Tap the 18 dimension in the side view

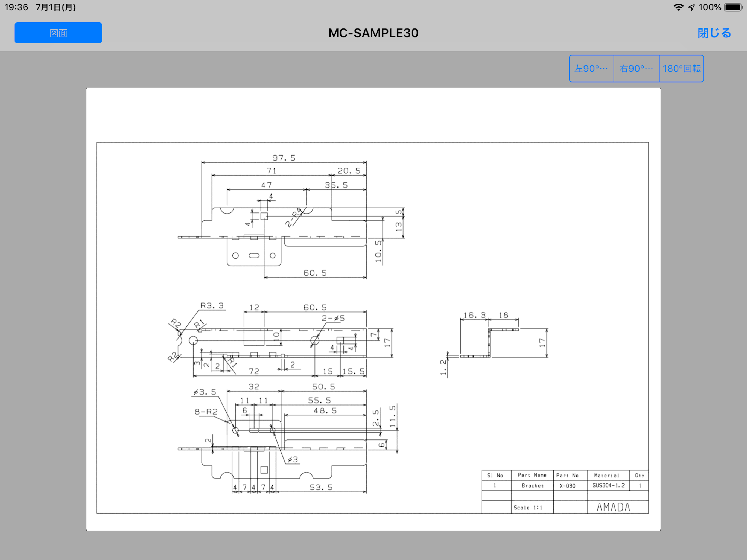(504, 315)
